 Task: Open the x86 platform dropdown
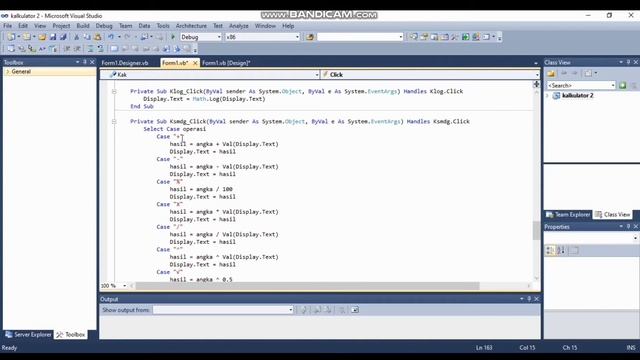[x=297, y=37]
